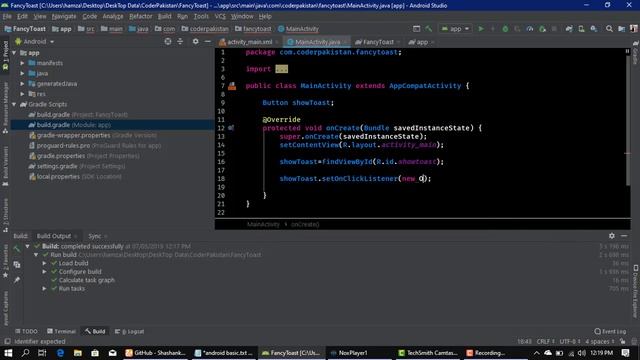Screen dimensions: 640x360
Task: Click gutter icon beside class MainActivity line
Action: (x=232, y=86)
